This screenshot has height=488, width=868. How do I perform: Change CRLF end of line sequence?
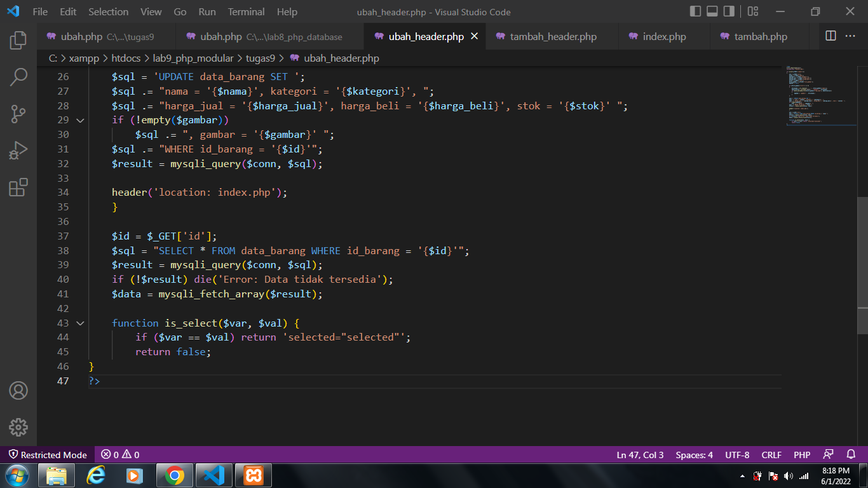point(771,455)
